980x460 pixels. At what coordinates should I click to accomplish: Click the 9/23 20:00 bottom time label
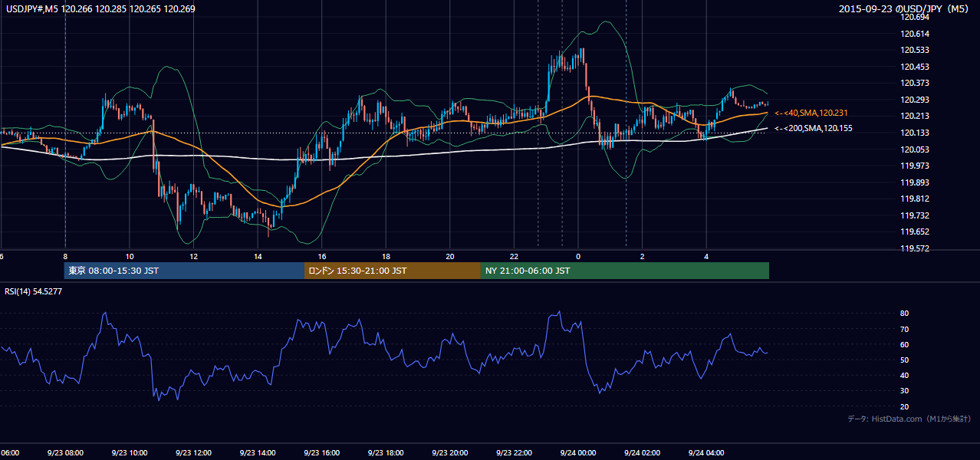pos(450,453)
